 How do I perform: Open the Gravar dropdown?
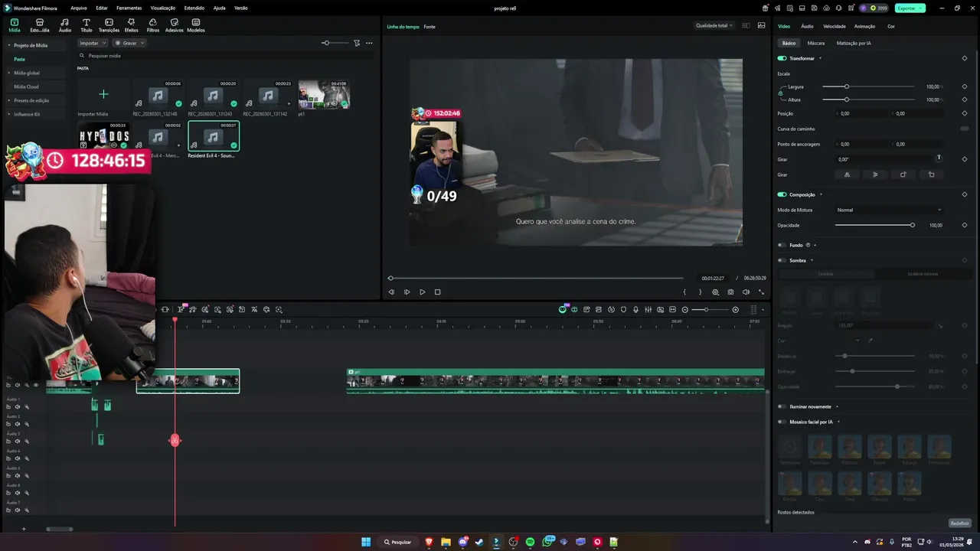129,43
